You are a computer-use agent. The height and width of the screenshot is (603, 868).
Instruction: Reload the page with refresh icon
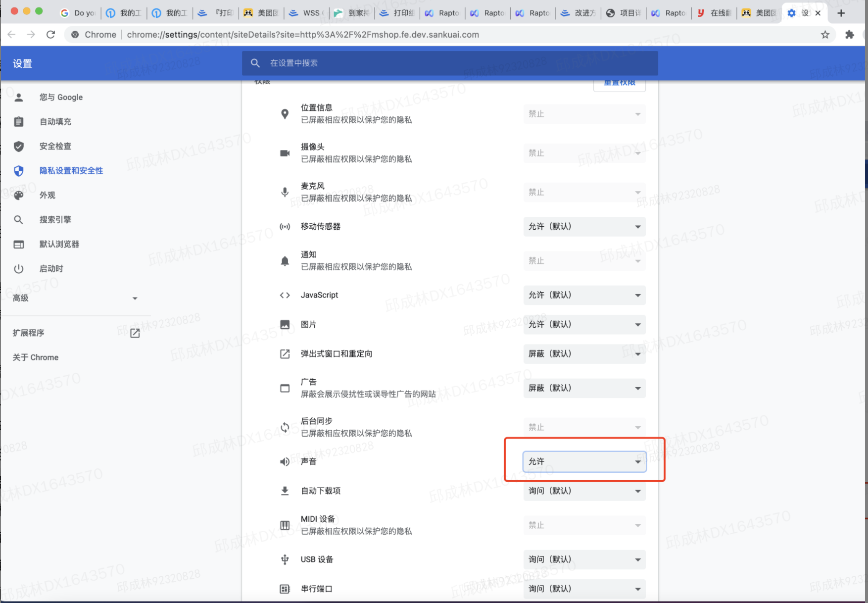point(50,35)
